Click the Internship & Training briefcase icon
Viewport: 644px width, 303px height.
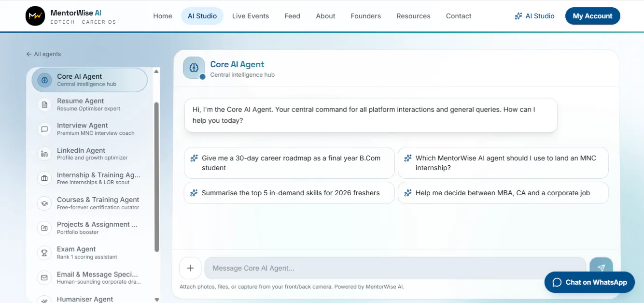pos(44,178)
